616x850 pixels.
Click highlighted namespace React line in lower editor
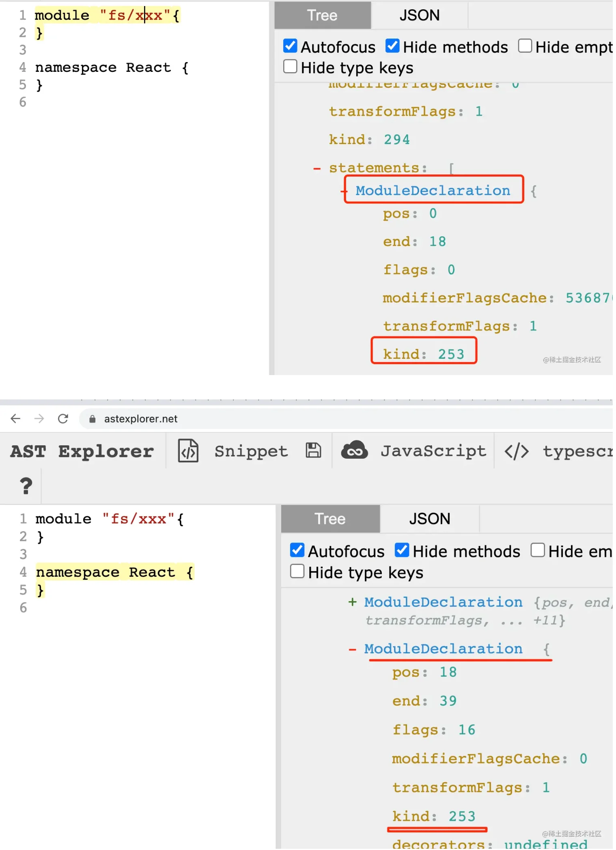[115, 572]
